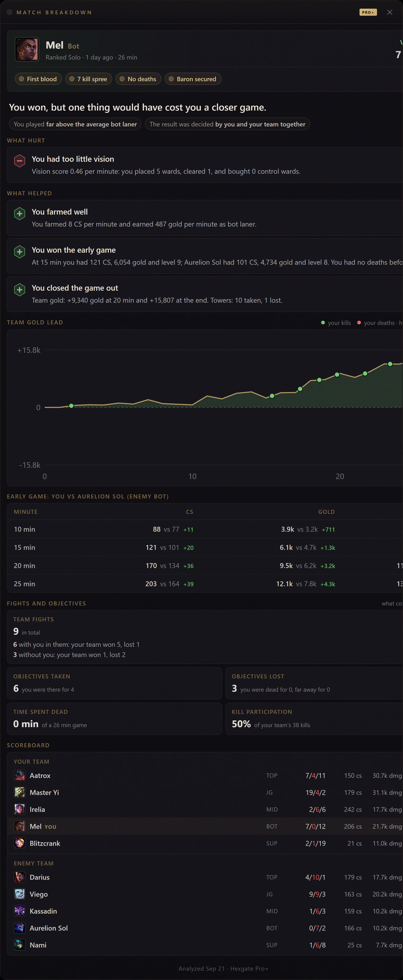Image resolution: width=403 pixels, height=980 pixels.
Task: Click the hexagon icon next to Match Breakdown title
Action: click(10, 12)
